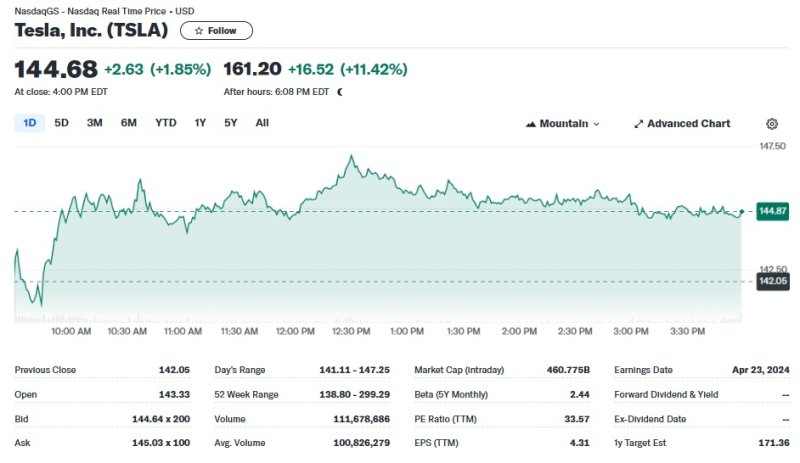This screenshot has width=800, height=463.
Task: Switch to 5D time range
Action: pyautogui.click(x=61, y=123)
